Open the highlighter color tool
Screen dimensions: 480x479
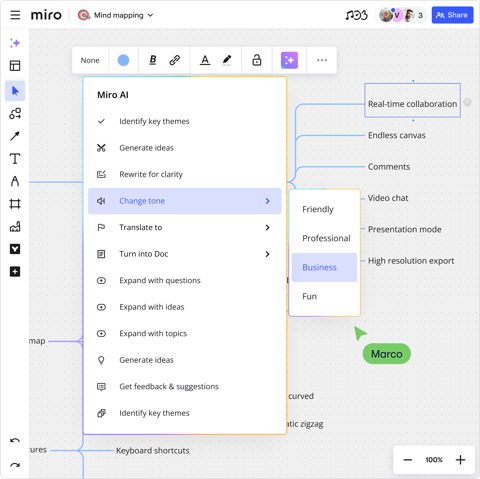pos(227,60)
